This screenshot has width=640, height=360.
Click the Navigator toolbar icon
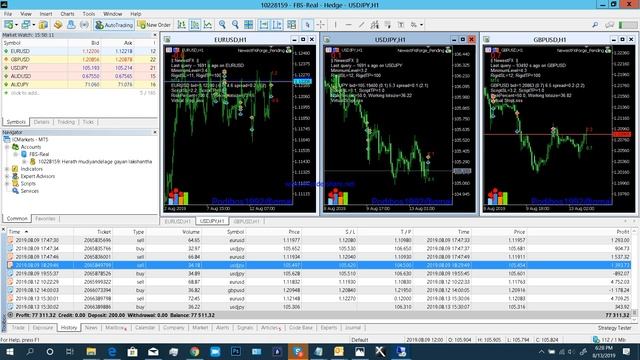71,25
